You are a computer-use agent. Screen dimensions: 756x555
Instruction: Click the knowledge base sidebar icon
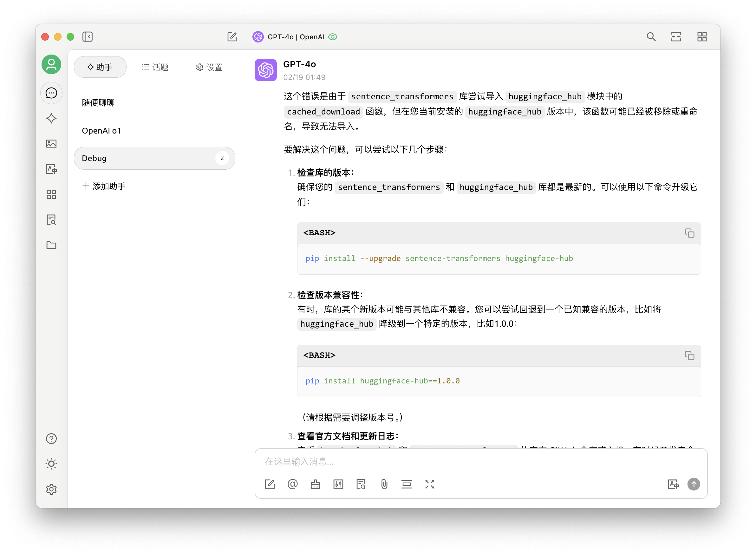coord(51,220)
